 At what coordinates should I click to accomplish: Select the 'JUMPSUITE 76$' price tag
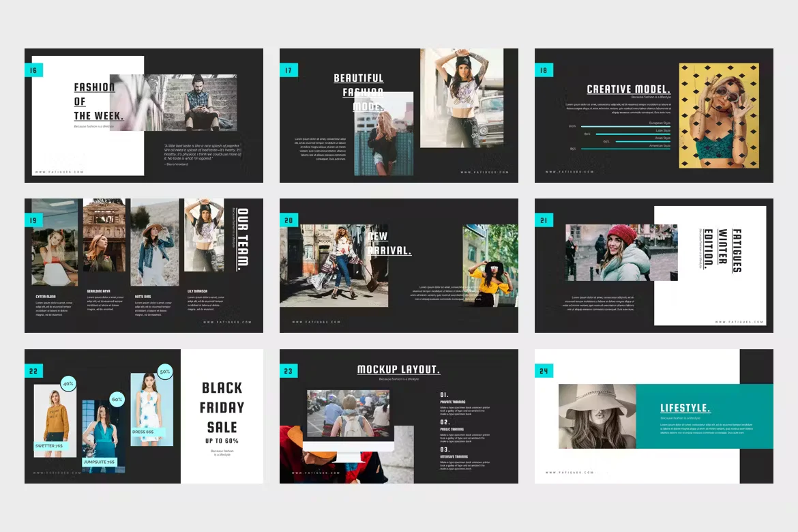click(100, 462)
